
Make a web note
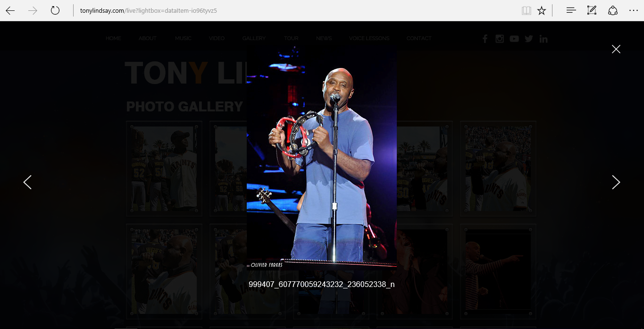592,10
